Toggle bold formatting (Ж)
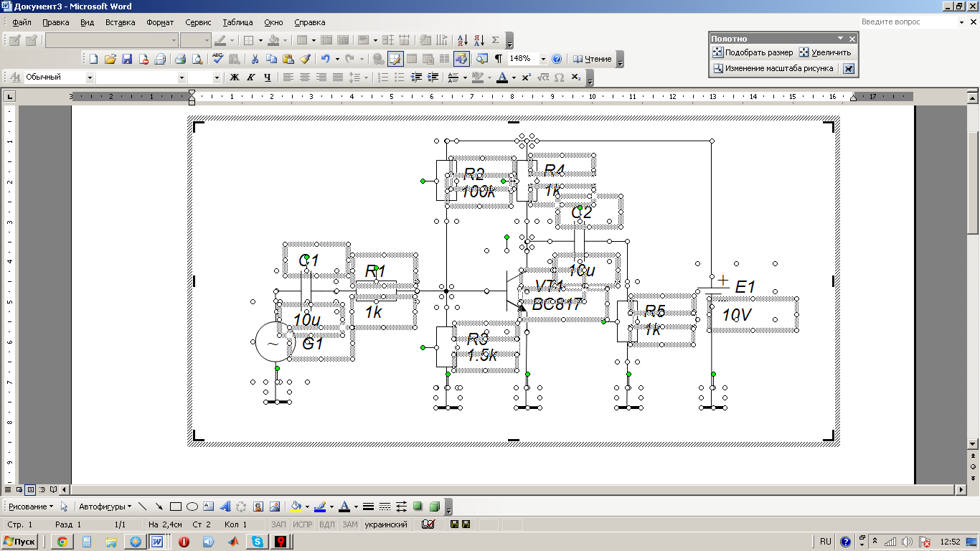The width and height of the screenshot is (980, 551). (x=234, y=77)
